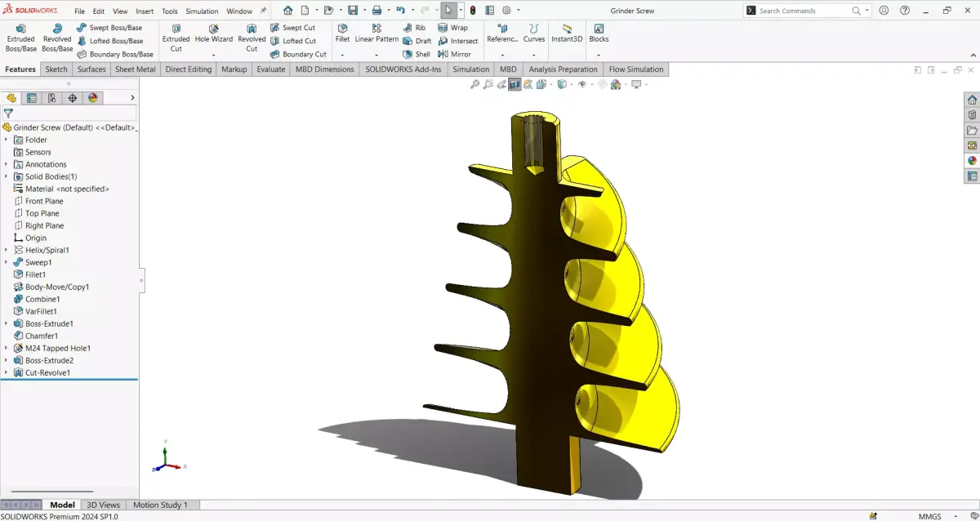Toggle the Section View button

click(x=514, y=84)
